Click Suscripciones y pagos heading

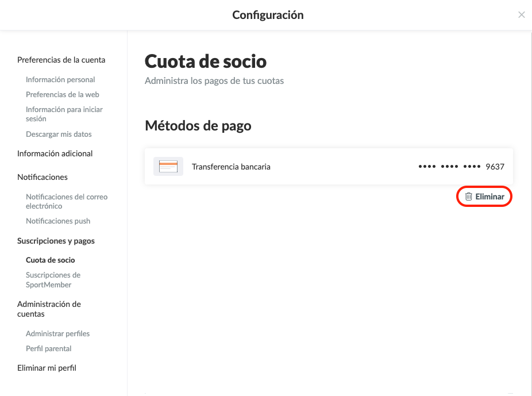(x=56, y=241)
